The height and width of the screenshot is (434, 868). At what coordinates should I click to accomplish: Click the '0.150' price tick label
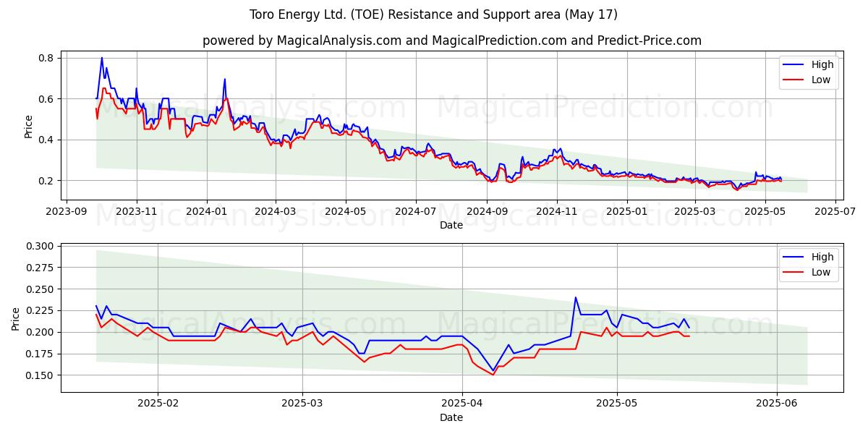pos(41,375)
